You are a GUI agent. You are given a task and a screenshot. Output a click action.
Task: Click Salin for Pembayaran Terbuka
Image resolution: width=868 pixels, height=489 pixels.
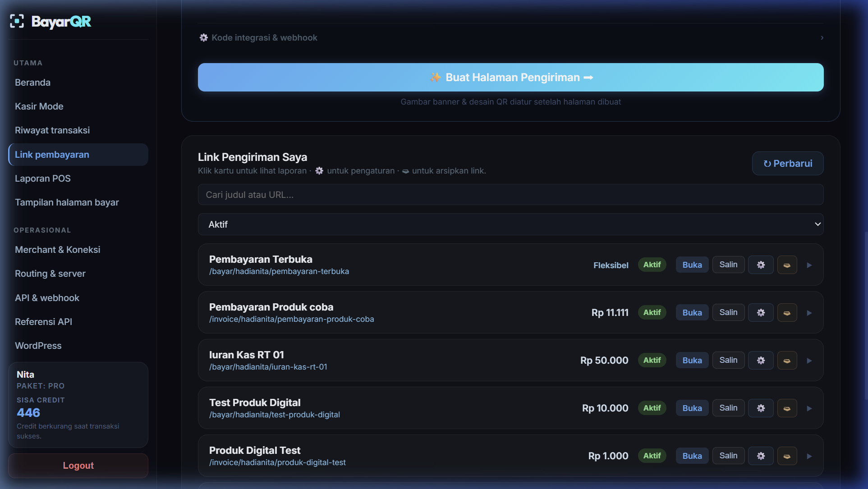728,265
